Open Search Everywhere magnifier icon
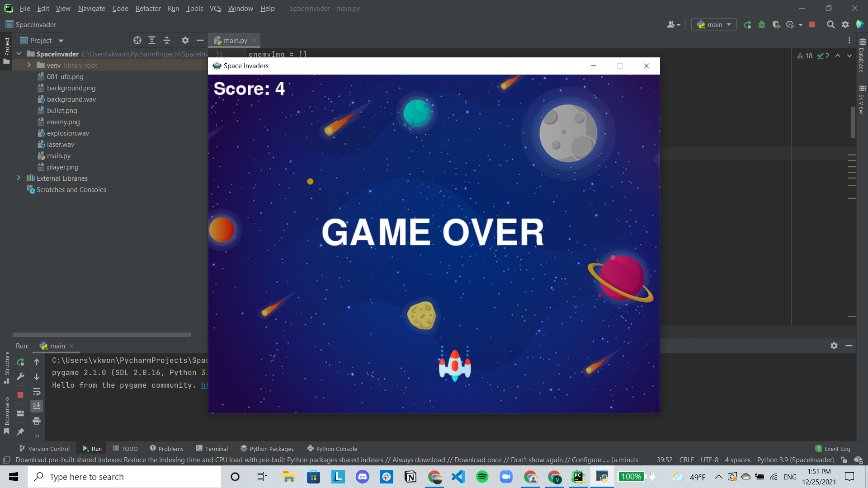This screenshot has height=488, width=868. pos(831,25)
